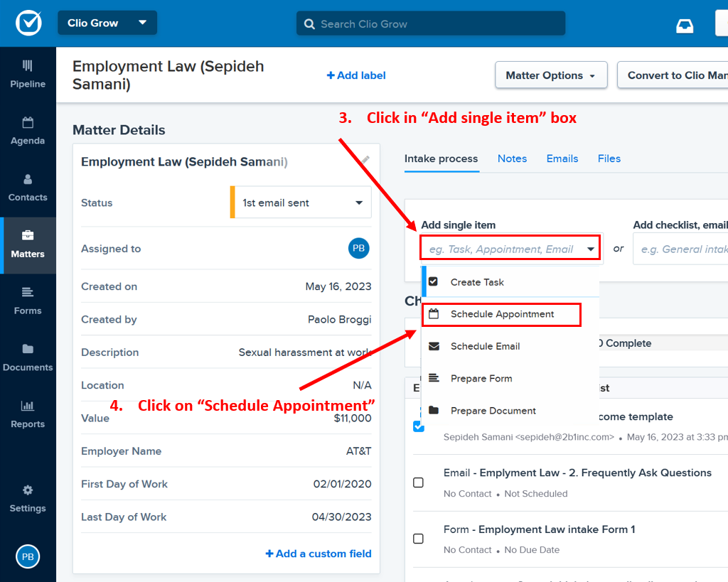Click the pencil edit icon on matter card
Image resolution: width=728 pixels, height=582 pixels.
[x=365, y=160]
